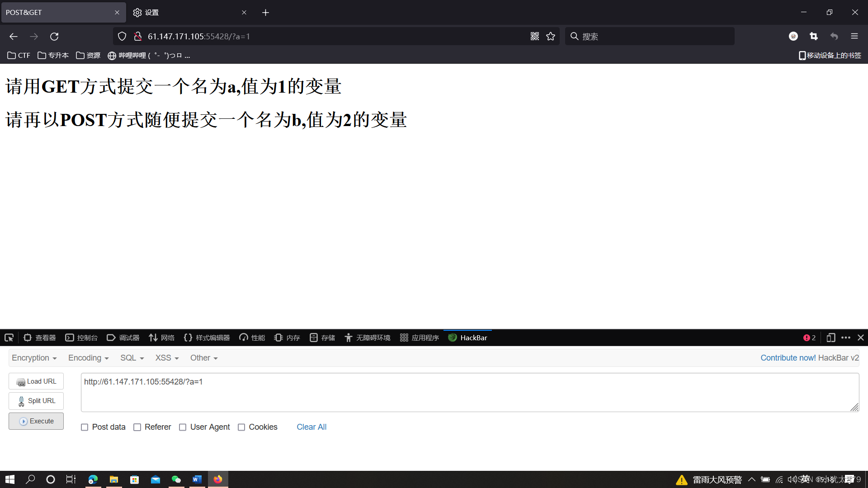Screen dimensions: 868x488
Task: Open WeChat from the taskbar
Action: 176,479
